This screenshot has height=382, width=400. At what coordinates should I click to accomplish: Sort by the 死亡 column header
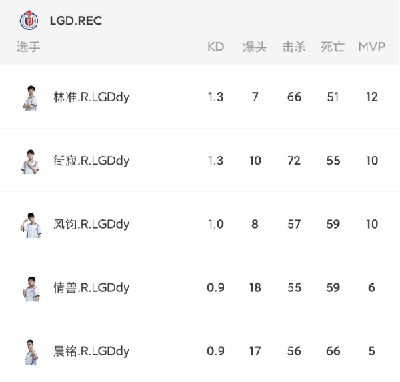click(x=333, y=47)
